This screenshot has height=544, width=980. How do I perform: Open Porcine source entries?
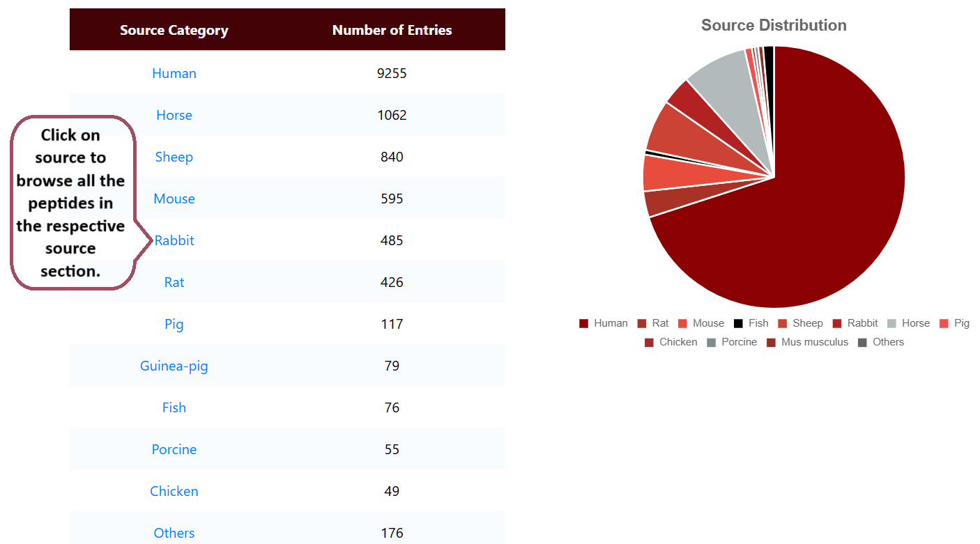pos(174,449)
